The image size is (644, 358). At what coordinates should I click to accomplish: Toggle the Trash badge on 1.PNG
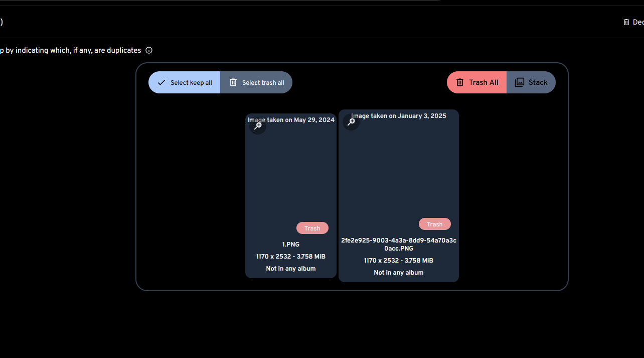pyautogui.click(x=312, y=228)
